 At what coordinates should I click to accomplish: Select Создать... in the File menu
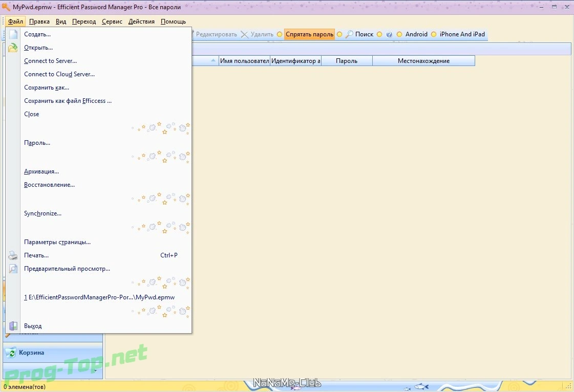(98, 34)
